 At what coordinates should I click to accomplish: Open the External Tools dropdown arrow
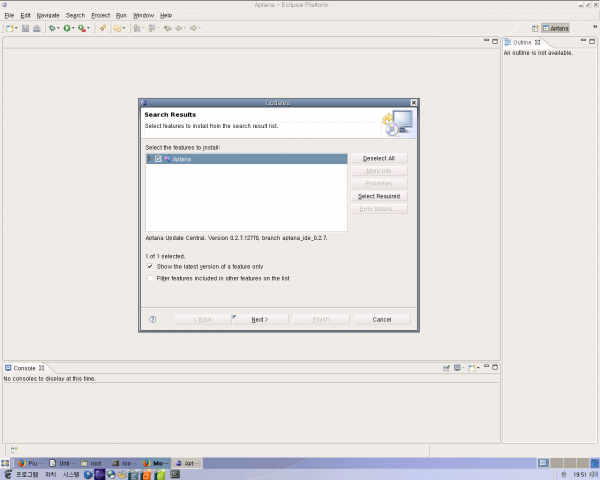(88, 28)
